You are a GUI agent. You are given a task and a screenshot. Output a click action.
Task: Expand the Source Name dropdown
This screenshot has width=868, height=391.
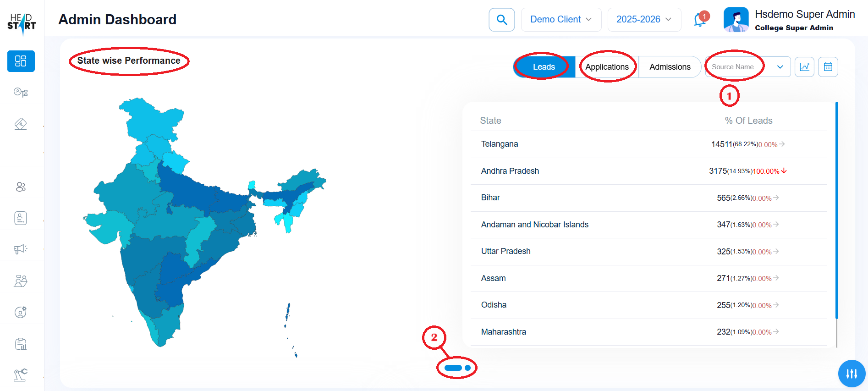coord(747,67)
